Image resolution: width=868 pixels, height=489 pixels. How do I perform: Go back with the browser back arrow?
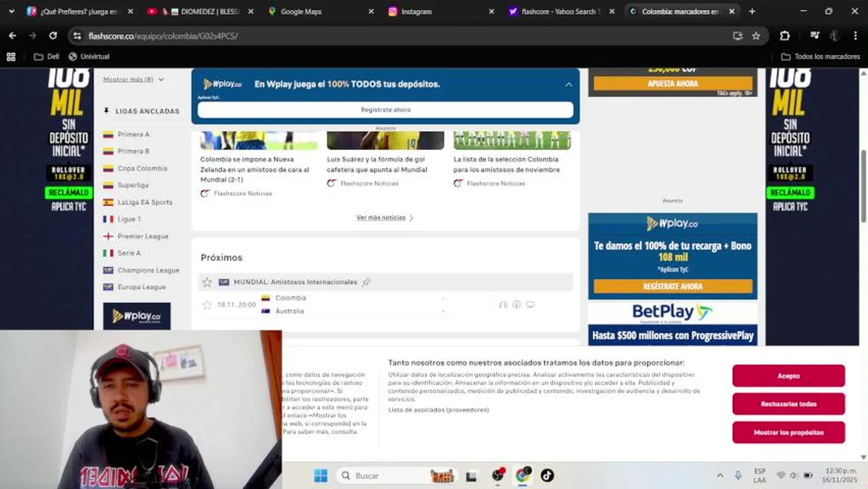point(12,35)
